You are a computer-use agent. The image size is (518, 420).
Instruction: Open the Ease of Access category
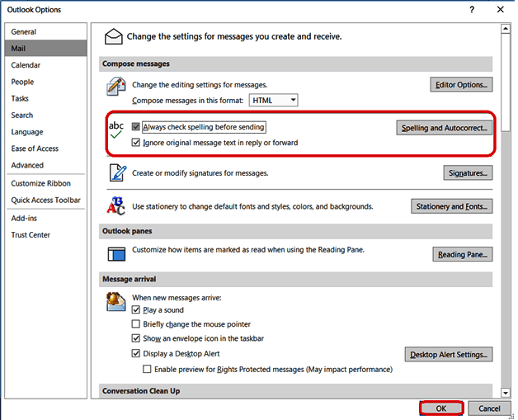click(x=46, y=149)
